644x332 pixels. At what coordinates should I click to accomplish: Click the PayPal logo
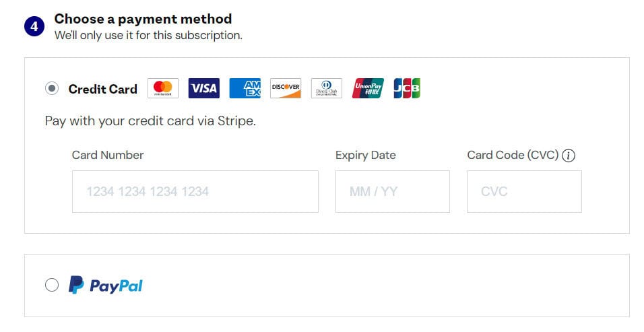point(106,286)
